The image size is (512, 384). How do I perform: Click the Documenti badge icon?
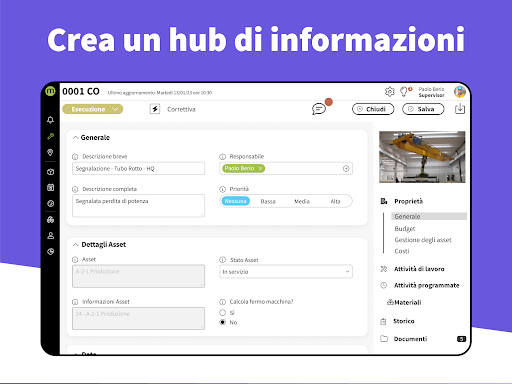click(461, 339)
